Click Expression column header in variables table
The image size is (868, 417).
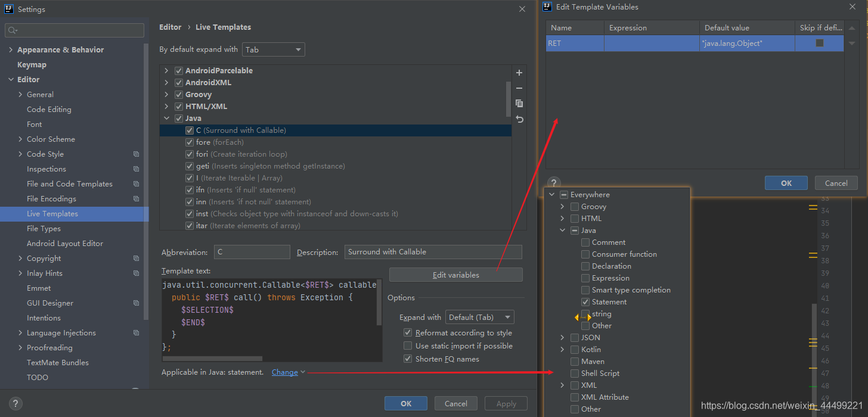pyautogui.click(x=652, y=28)
